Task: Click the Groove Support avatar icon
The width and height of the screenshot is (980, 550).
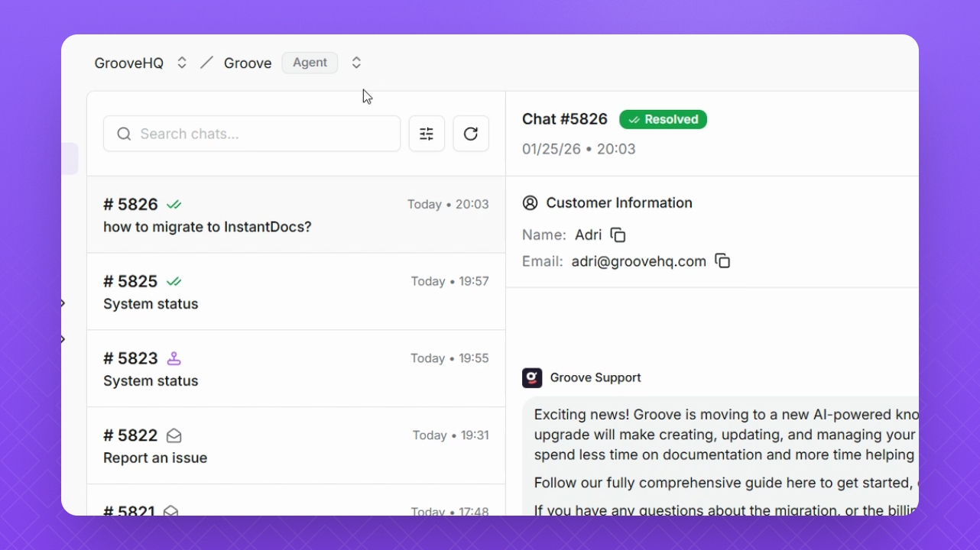Action: pos(532,378)
